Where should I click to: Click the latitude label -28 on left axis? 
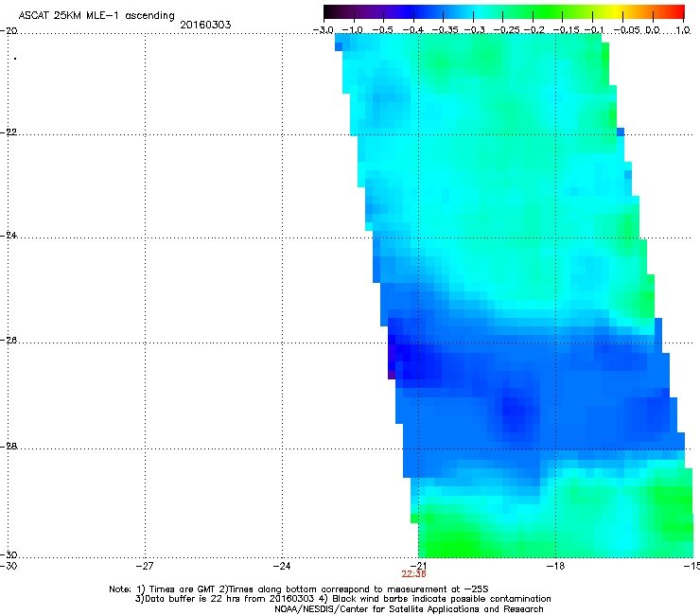9,447
